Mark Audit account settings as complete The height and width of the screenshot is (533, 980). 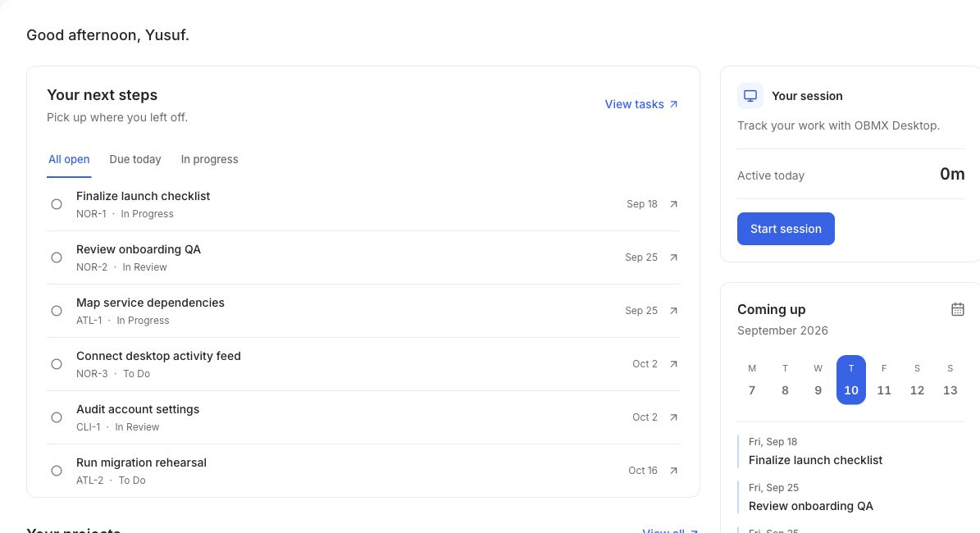point(57,417)
